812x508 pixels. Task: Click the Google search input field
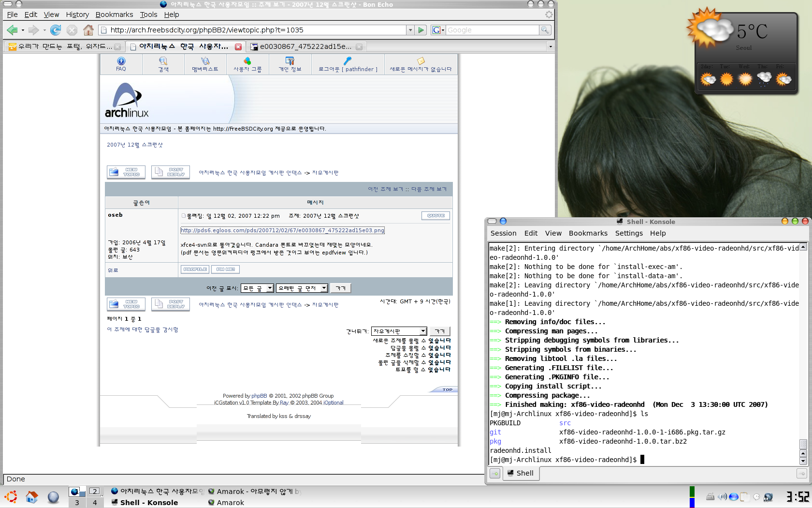[492, 30]
